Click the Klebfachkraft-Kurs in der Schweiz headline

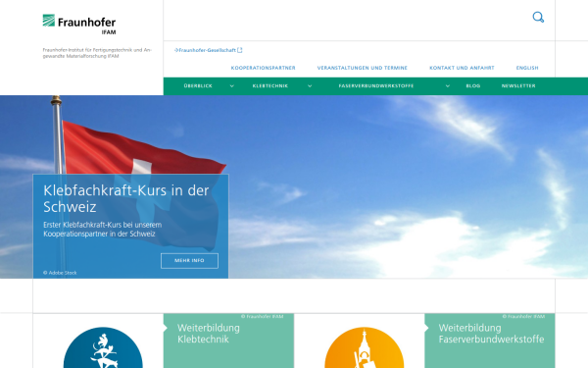(125, 198)
